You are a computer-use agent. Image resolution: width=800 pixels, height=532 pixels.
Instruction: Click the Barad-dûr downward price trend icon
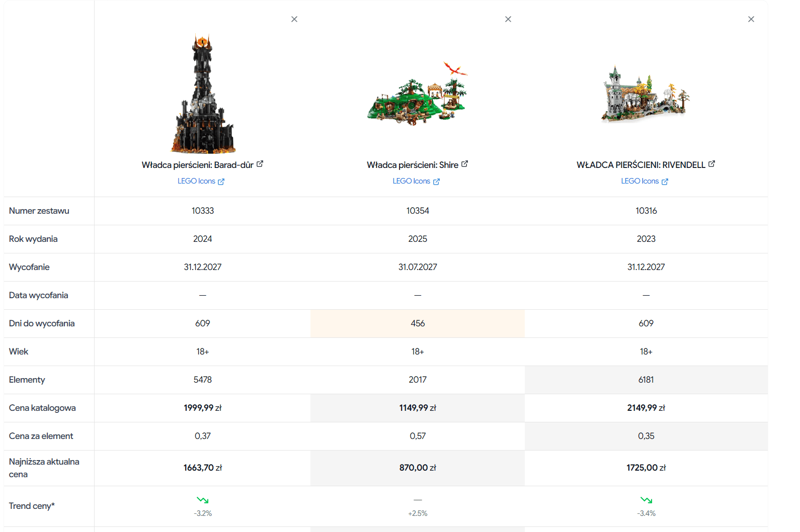coord(203,500)
